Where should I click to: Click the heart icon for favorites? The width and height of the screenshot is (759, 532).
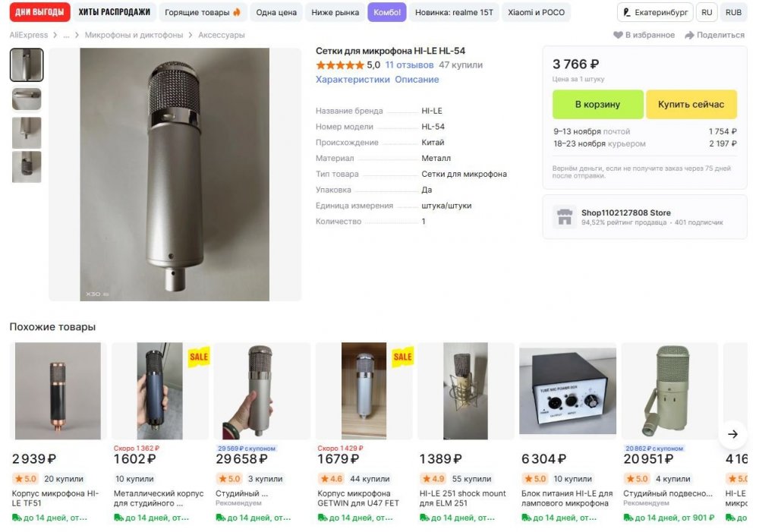[618, 35]
